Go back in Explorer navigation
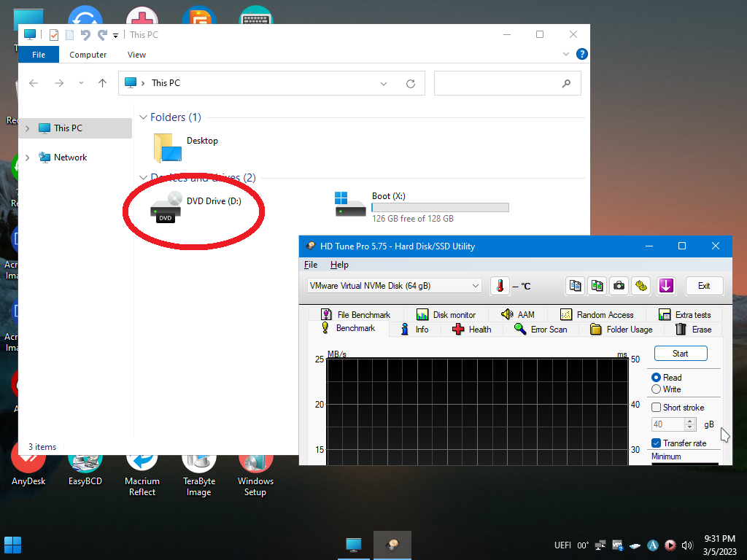 click(34, 83)
